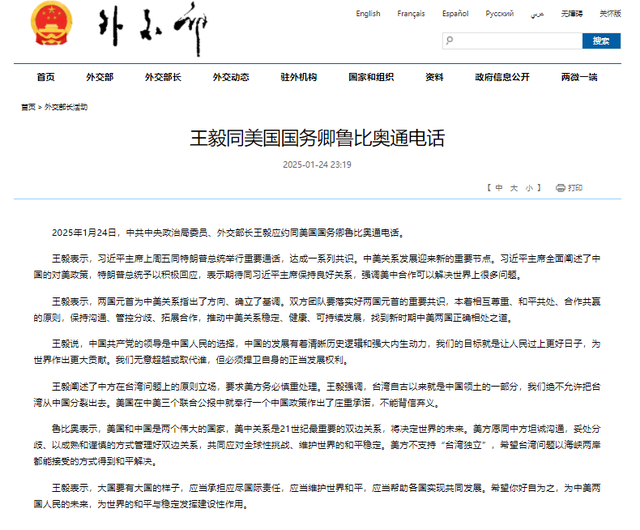This screenshot has width=640, height=530.
Task: Click paragraph starting 王毅表示，大国要有大国的样子
Action: coord(317,496)
